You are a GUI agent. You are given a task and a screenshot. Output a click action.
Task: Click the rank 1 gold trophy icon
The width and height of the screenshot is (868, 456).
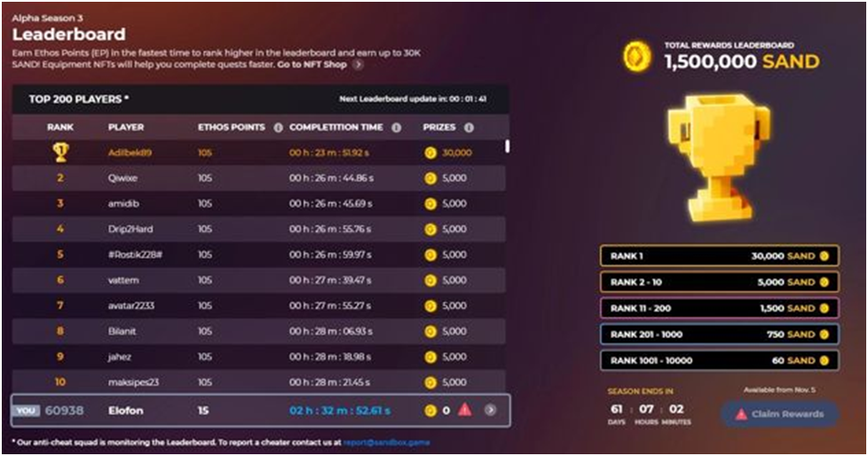pyautogui.click(x=60, y=153)
